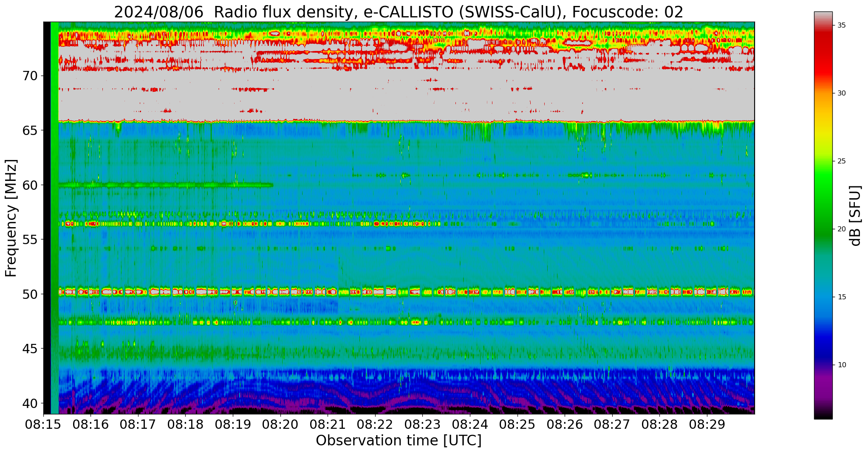
Task: Click the 'dB [SFU]' colorbar label
Action: coord(855,216)
